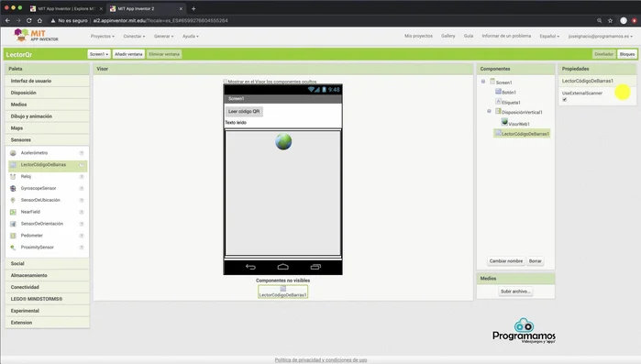Open the Conectar menu

(134, 37)
